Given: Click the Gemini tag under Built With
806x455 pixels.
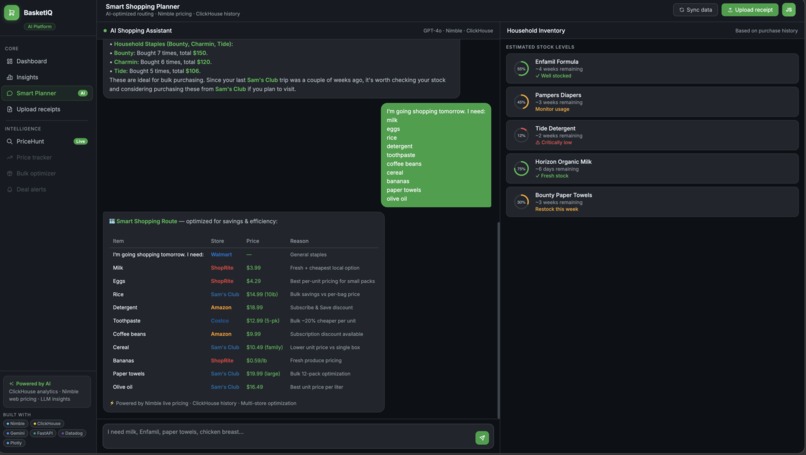Looking at the screenshot, I should click(x=15, y=433).
